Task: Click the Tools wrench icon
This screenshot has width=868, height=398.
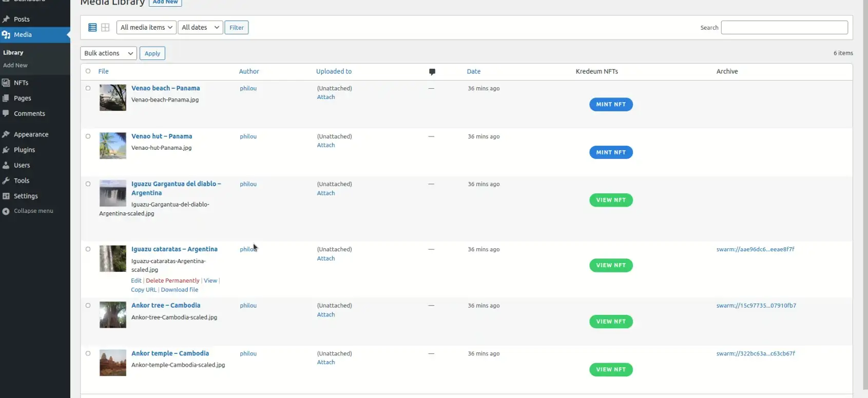Action: 6,181
